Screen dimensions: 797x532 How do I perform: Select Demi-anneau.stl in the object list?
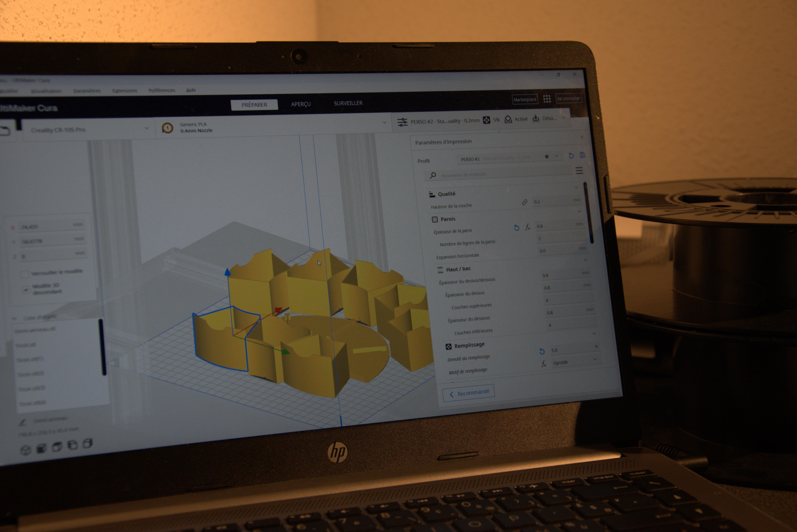pyautogui.click(x=35, y=330)
